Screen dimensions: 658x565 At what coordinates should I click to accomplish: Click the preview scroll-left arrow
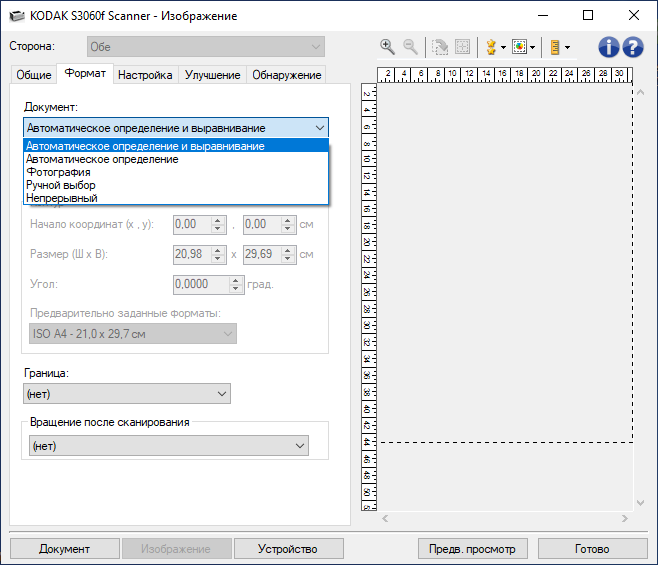point(385,518)
